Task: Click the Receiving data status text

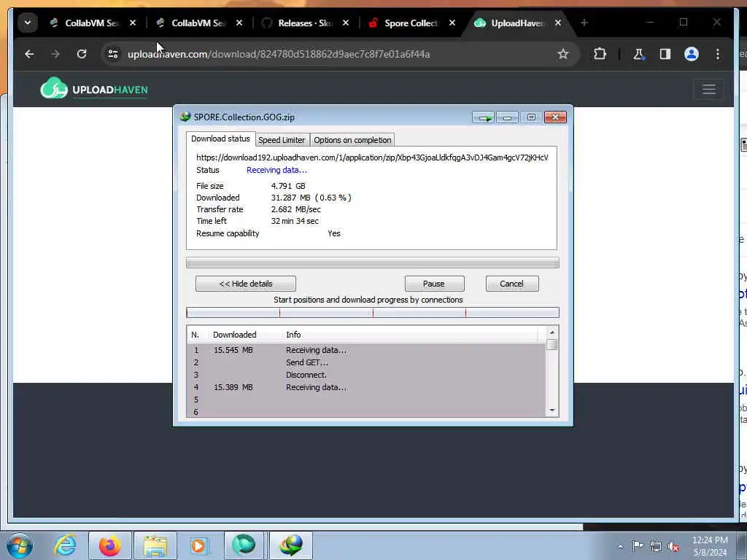Action: pos(276,170)
